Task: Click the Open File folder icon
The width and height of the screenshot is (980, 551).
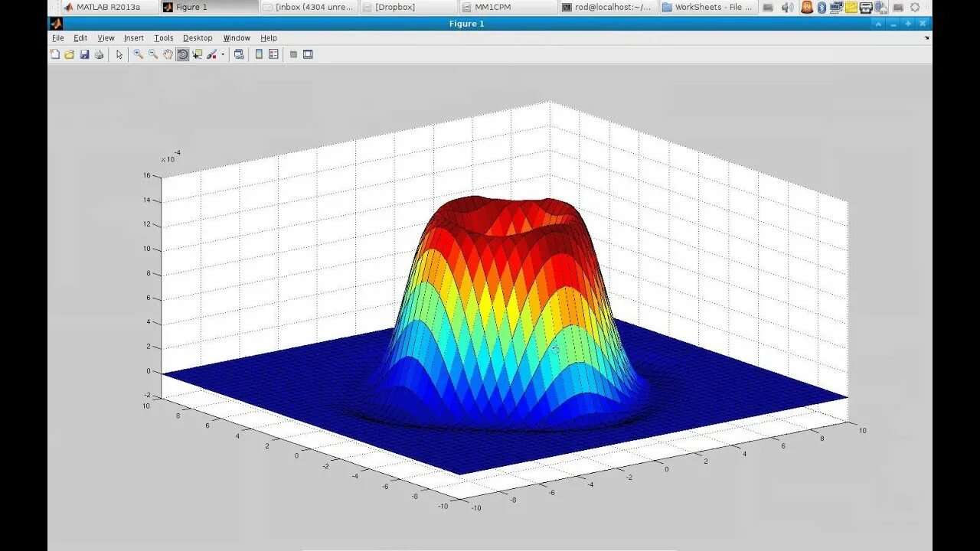Action: (69, 54)
